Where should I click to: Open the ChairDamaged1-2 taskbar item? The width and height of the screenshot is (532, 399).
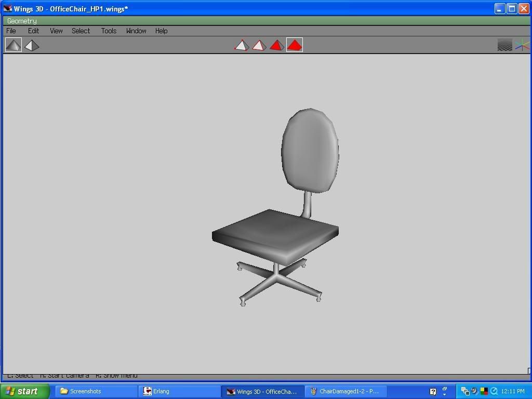(x=345, y=391)
